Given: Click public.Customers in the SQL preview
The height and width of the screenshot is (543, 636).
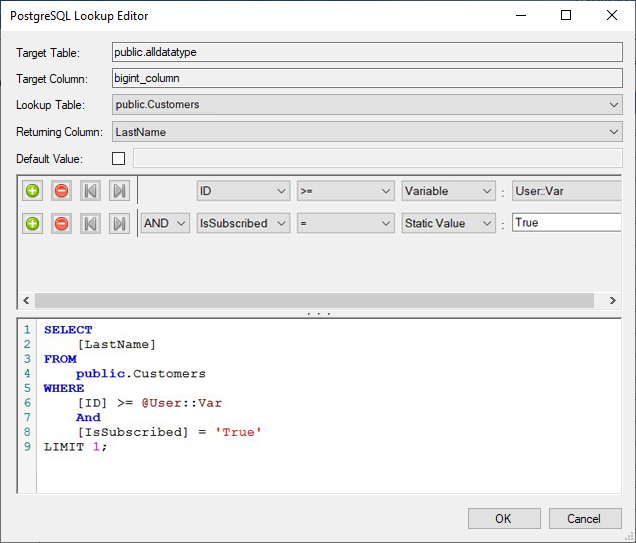Looking at the screenshot, I should coord(141,374).
